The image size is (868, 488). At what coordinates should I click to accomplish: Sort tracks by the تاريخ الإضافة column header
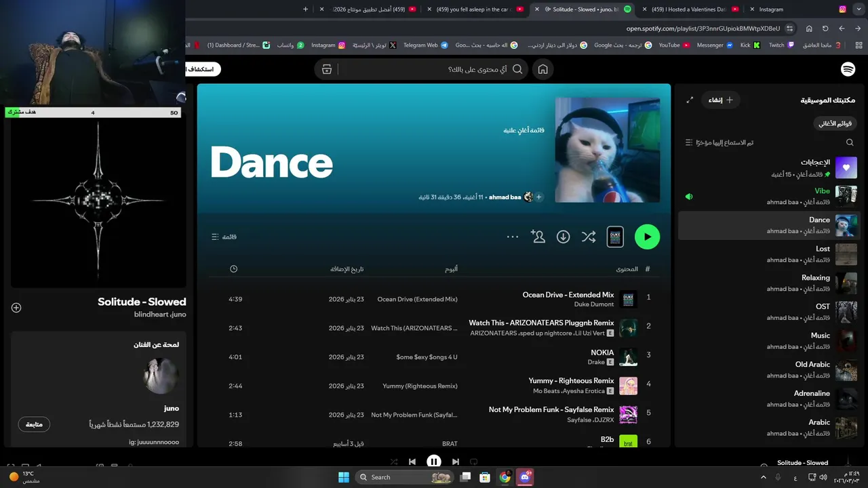pos(347,269)
